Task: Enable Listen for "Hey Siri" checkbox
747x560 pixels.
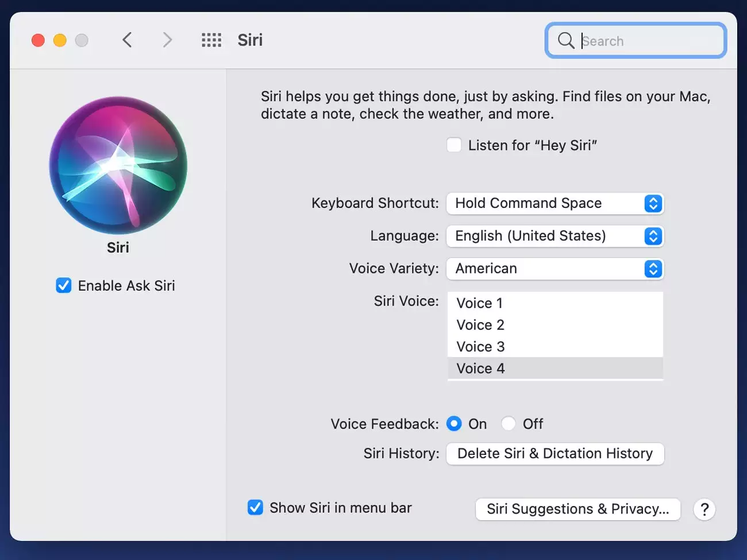Action: coord(454,145)
